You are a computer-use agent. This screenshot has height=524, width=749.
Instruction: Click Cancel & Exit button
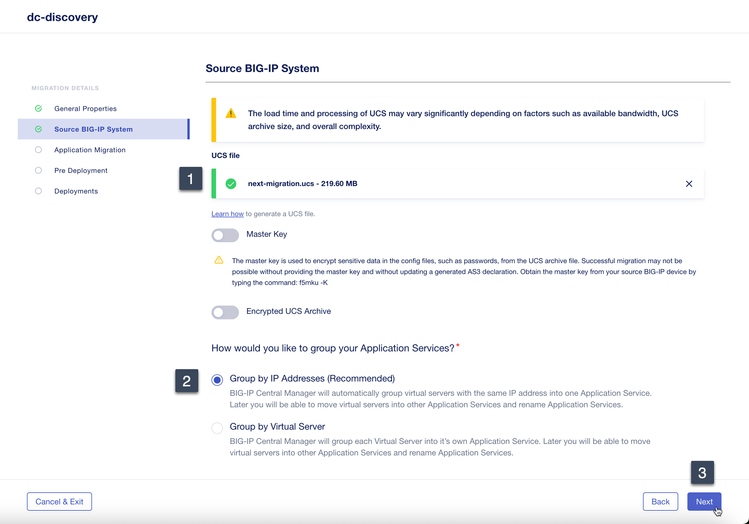59,502
